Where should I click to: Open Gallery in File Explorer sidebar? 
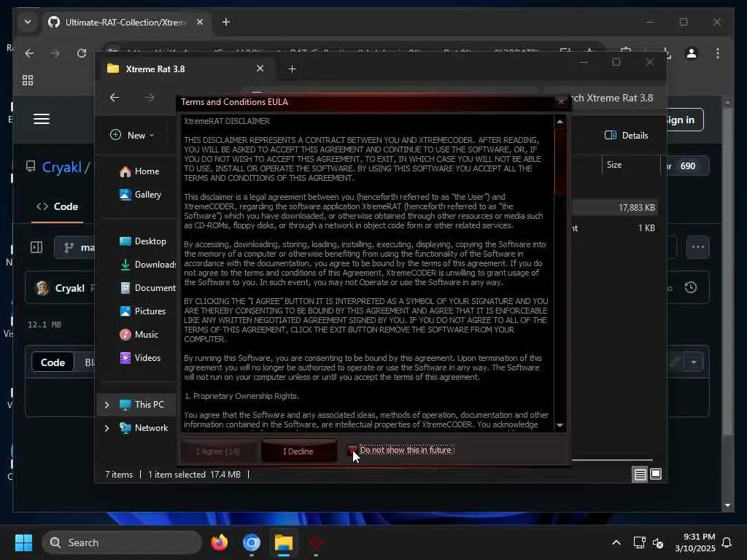(140, 195)
